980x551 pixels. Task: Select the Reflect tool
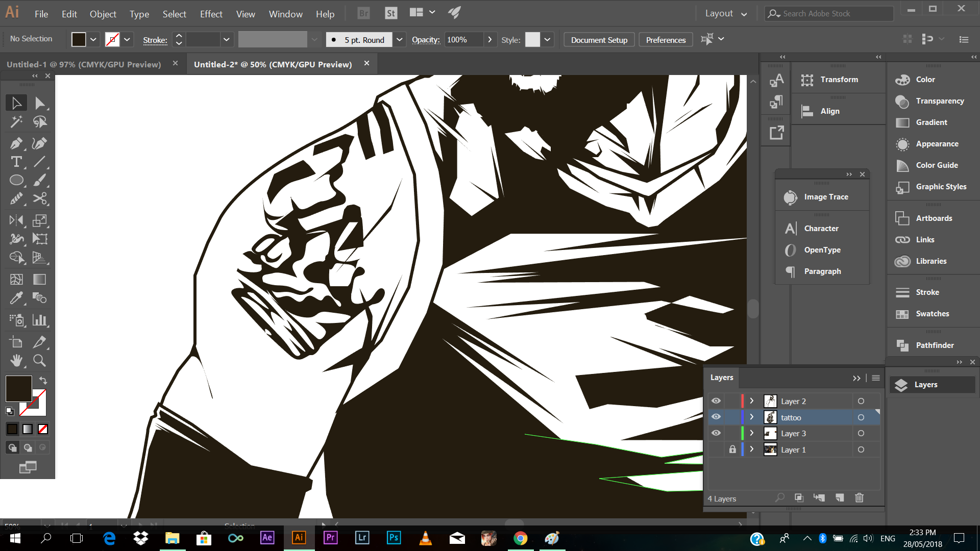point(16,220)
